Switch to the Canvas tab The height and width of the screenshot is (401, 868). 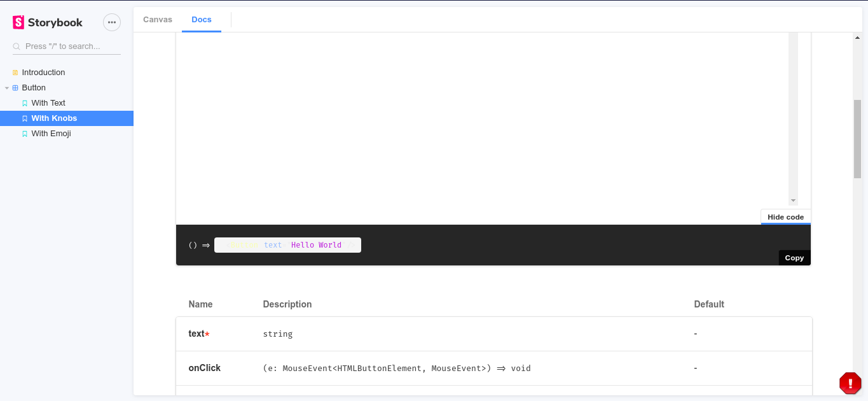click(x=157, y=19)
